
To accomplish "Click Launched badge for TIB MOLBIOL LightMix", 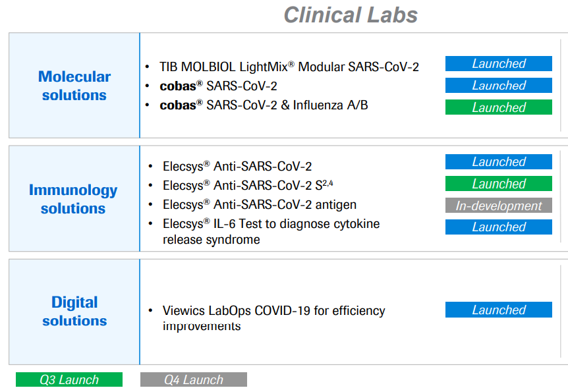I will click(x=498, y=64).
